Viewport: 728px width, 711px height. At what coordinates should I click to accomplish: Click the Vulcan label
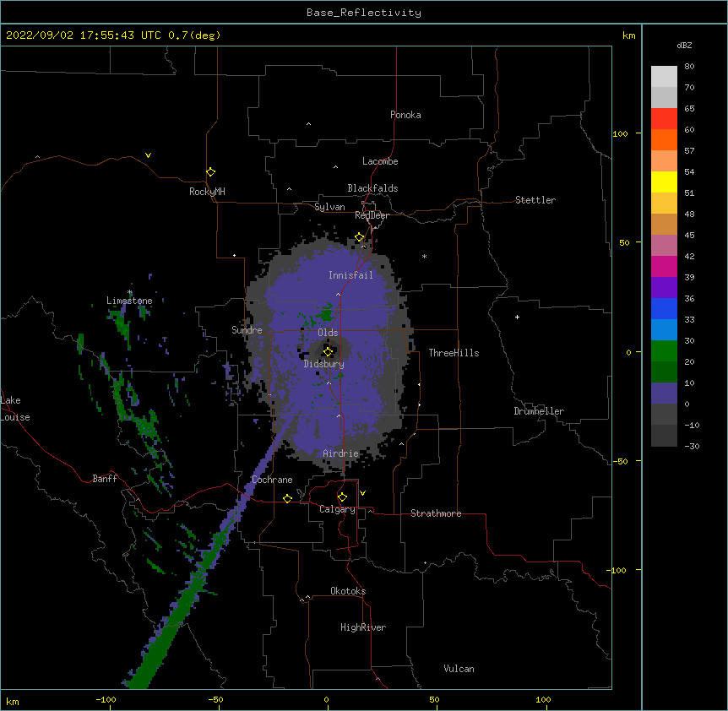[x=459, y=669]
